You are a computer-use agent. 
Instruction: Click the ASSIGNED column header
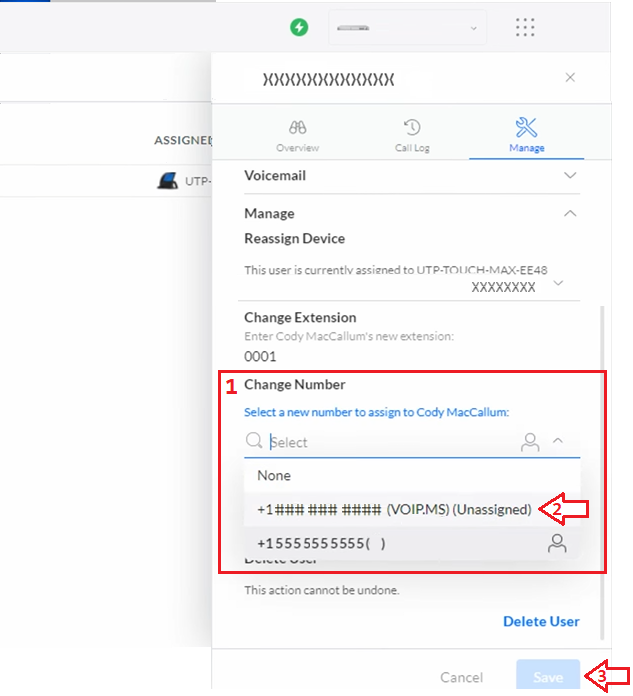(183, 140)
